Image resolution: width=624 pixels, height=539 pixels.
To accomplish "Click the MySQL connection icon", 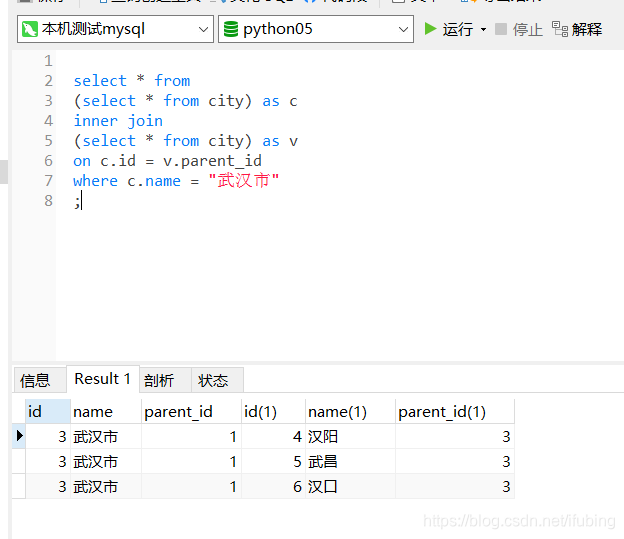I will [30, 29].
